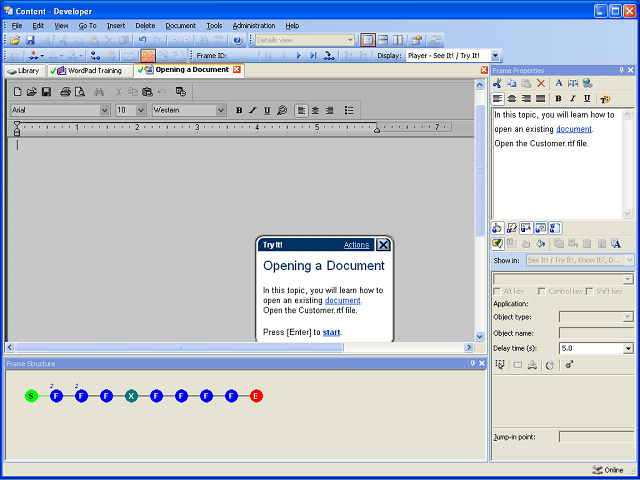
Task: Open the Arial font dropdown in recorded WordPad
Action: (104, 110)
